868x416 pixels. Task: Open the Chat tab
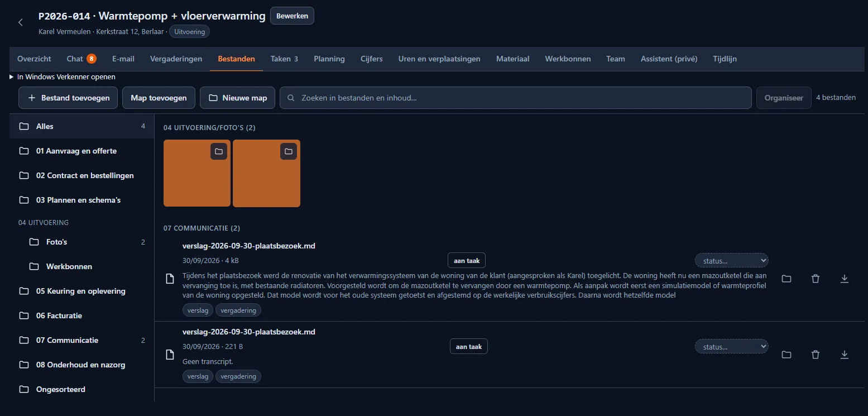pyautogui.click(x=81, y=59)
